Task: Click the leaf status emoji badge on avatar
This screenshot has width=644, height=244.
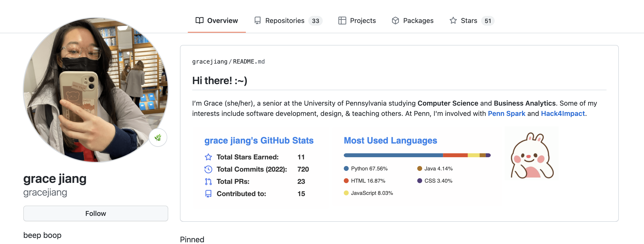Action: tap(158, 137)
